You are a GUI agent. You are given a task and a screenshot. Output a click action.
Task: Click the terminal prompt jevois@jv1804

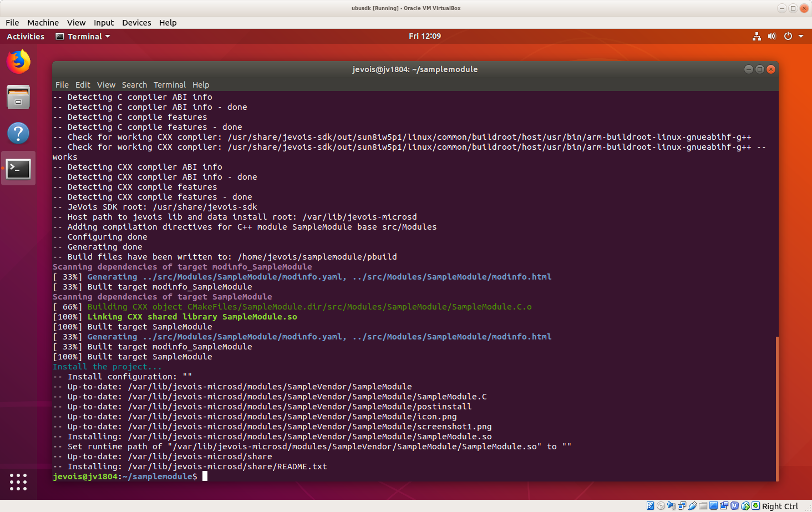[85, 476]
